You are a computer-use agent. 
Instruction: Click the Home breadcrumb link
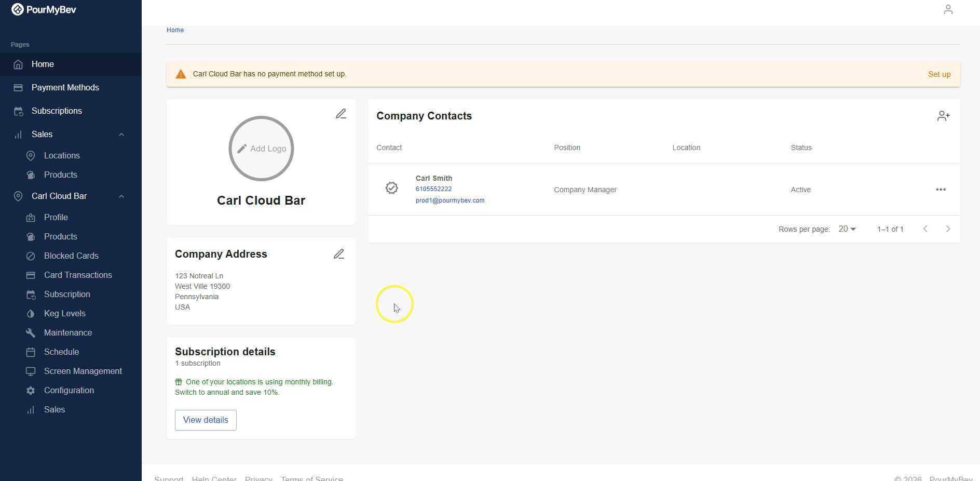tap(175, 30)
